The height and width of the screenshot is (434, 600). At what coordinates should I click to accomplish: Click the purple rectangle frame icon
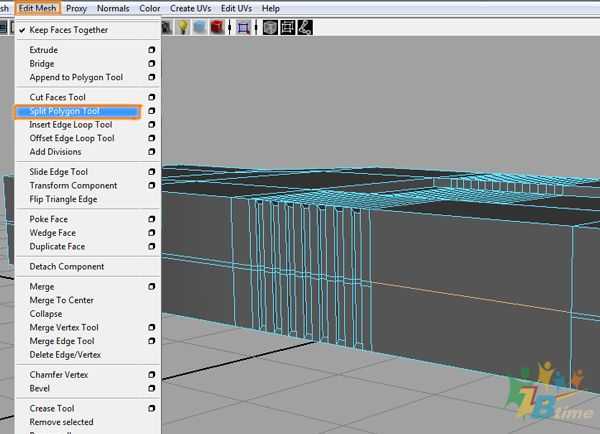click(x=243, y=27)
